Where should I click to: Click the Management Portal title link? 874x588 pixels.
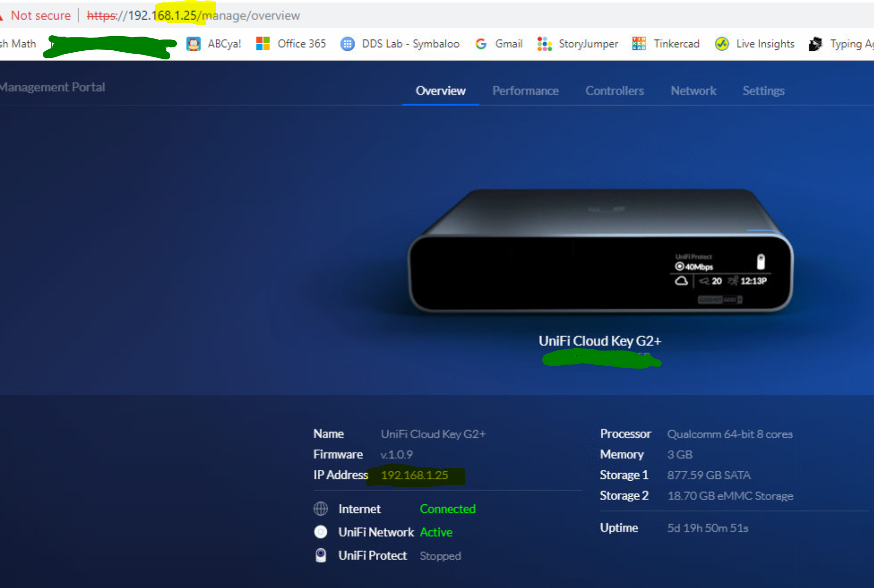click(52, 87)
